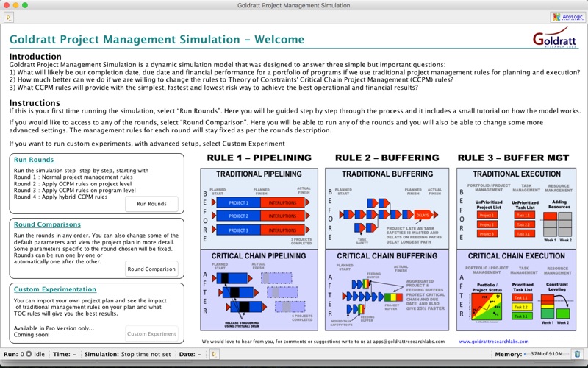This screenshot has height=368, width=588.
Task: Click the Run Rounds button
Action: [x=151, y=204]
